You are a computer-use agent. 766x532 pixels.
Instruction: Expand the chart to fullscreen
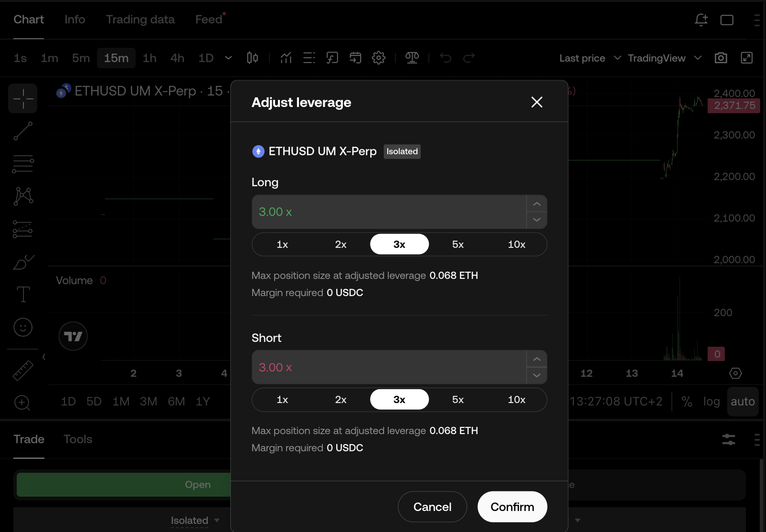click(x=746, y=58)
